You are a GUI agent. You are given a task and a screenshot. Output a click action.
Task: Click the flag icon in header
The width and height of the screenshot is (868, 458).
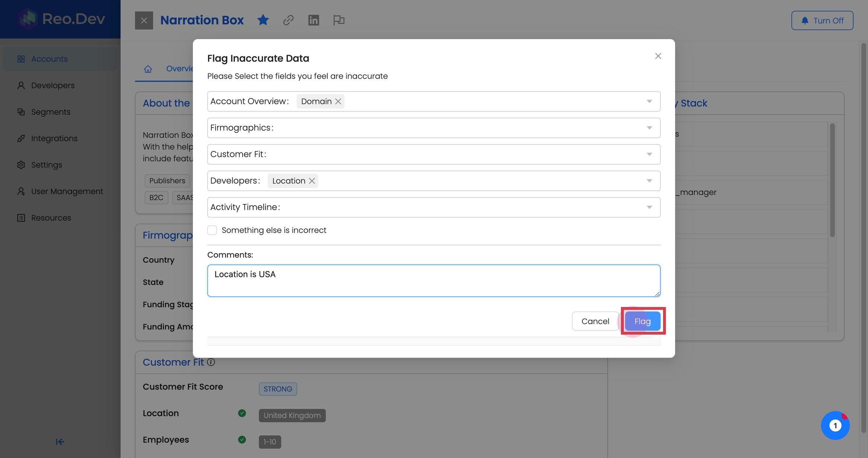[339, 20]
